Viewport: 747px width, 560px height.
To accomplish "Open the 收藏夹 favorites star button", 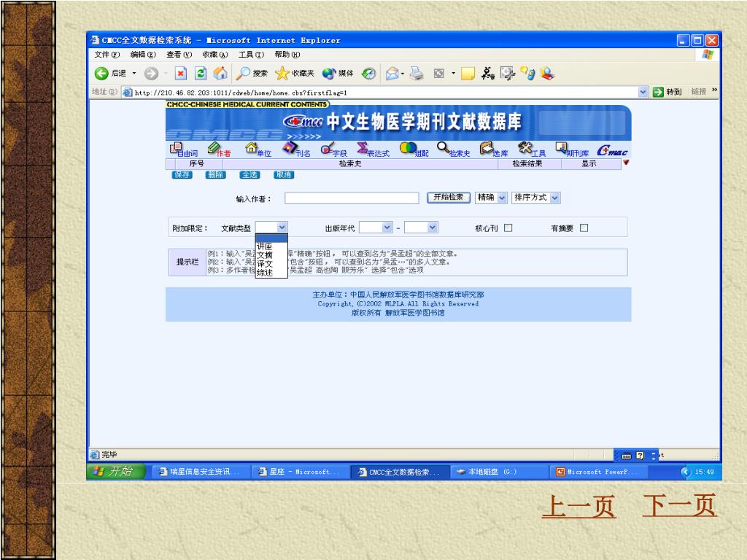I will (x=295, y=74).
